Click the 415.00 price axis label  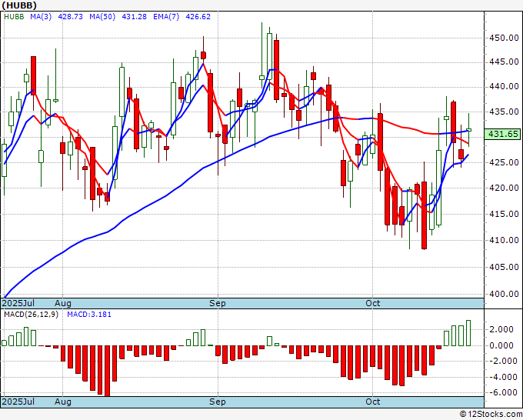(x=504, y=214)
